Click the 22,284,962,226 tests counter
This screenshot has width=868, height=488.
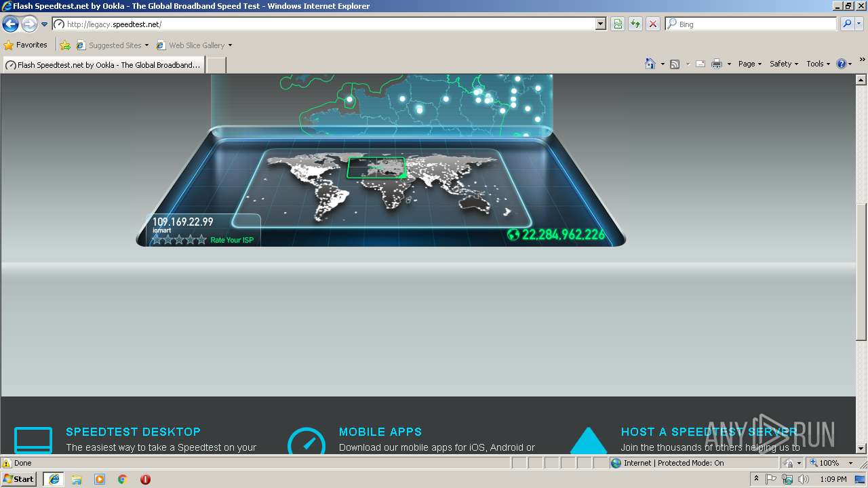(x=563, y=235)
